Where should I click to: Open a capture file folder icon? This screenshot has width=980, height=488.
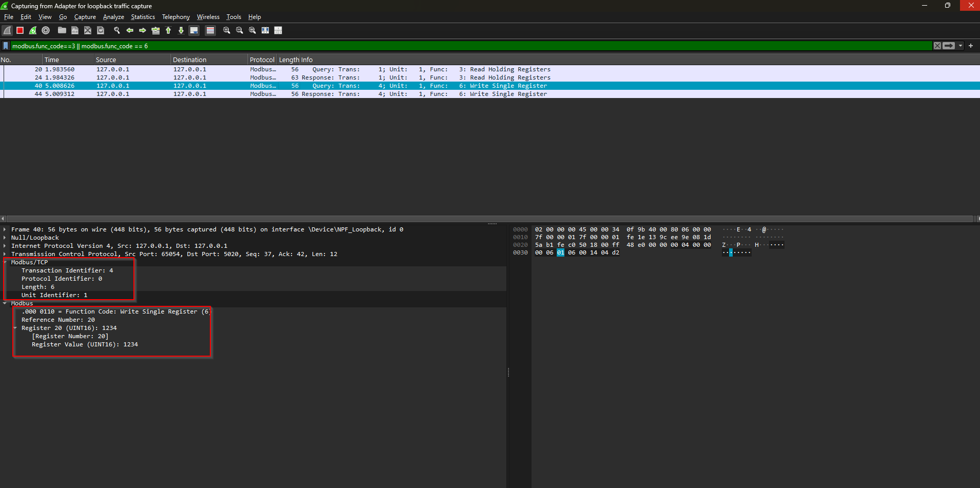pyautogui.click(x=62, y=30)
